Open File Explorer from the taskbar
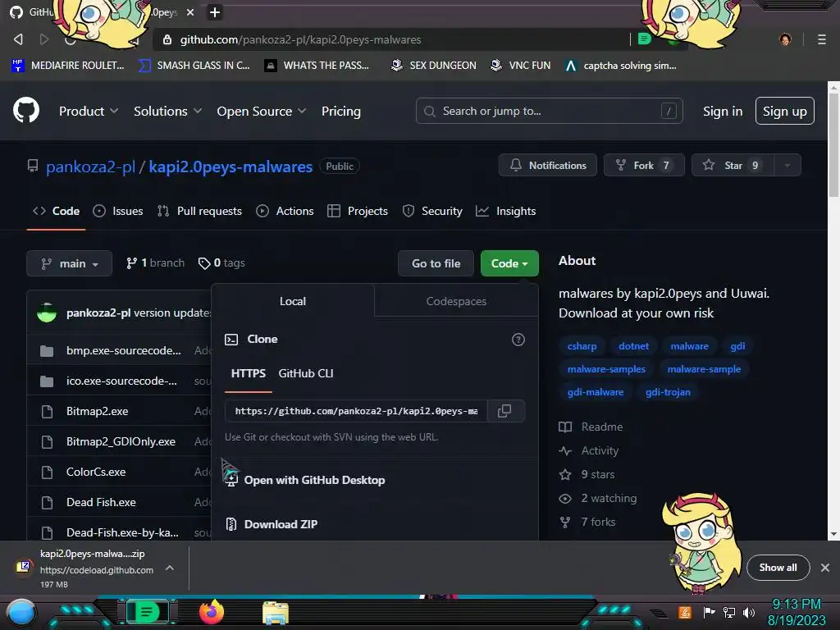 pos(276,612)
